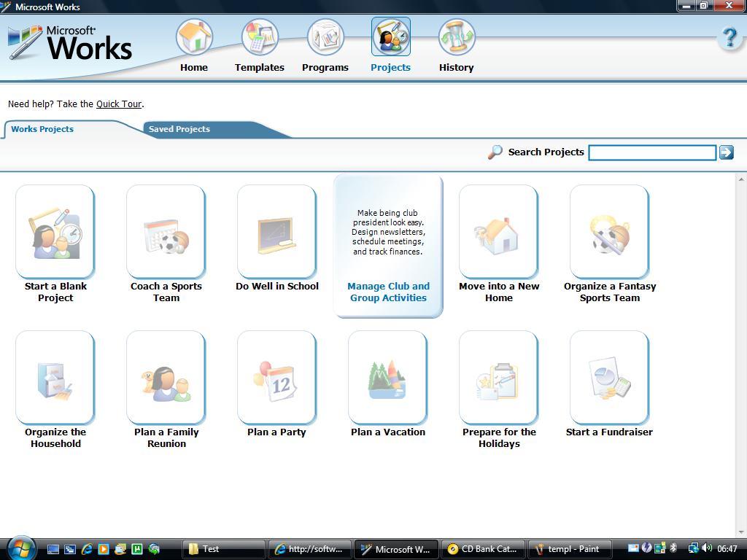
Task: Open the Plan a Family Reunion project
Action: point(166,378)
